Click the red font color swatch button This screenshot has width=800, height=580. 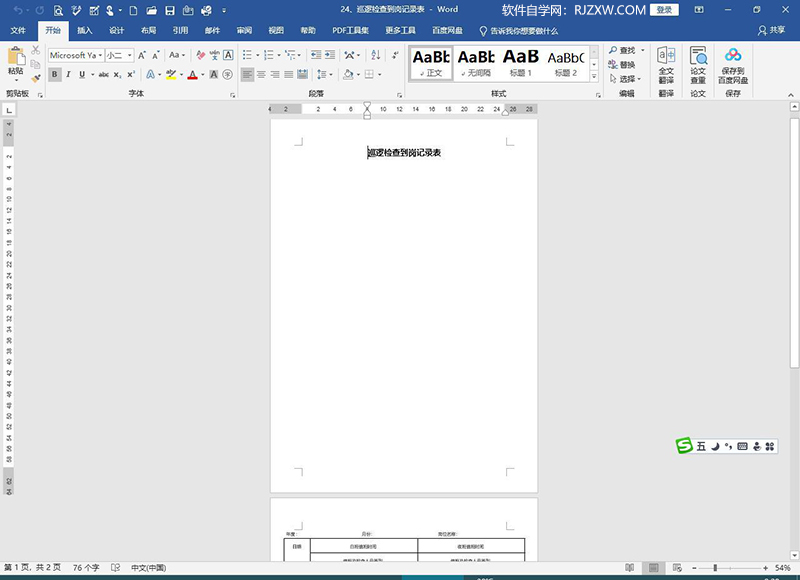[192, 74]
